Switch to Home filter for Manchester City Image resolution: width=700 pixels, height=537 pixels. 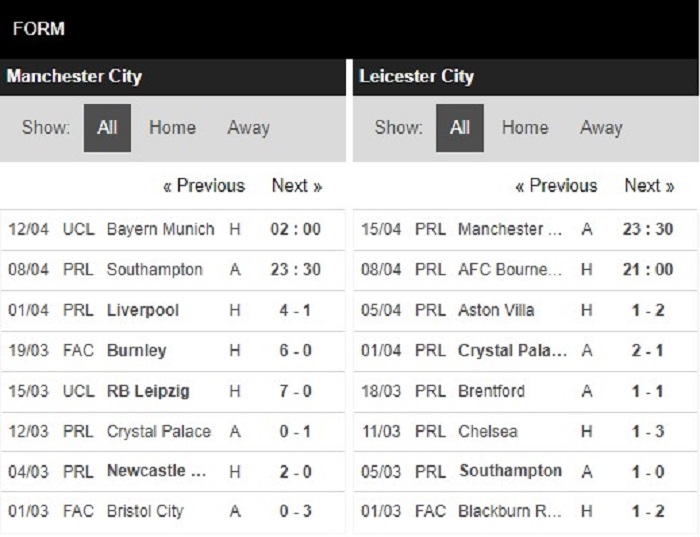[x=172, y=128]
